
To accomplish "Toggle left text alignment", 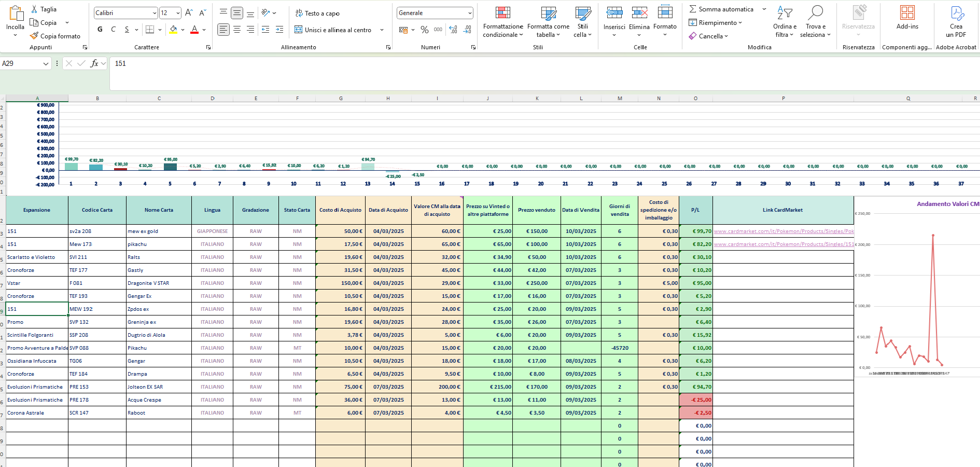I will pos(223,30).
